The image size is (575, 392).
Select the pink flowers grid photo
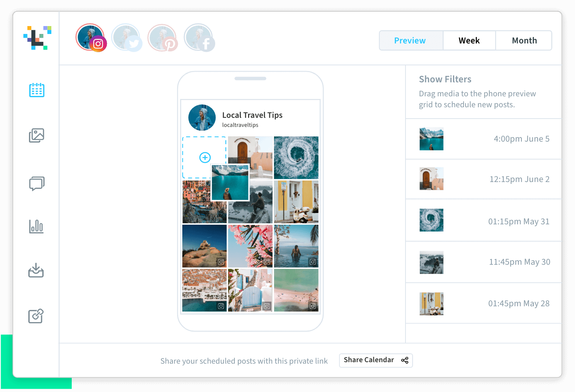point(250,246)
